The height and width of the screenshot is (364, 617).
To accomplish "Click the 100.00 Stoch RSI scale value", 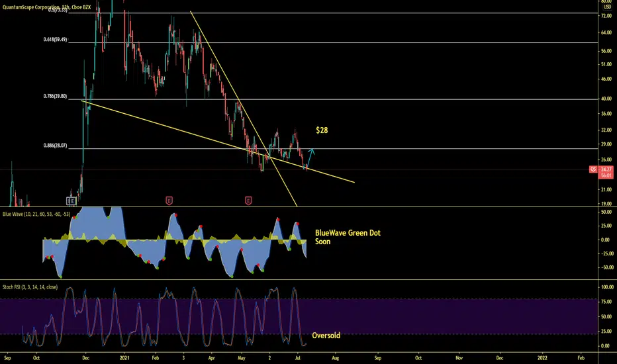I will tap(606, 287).
